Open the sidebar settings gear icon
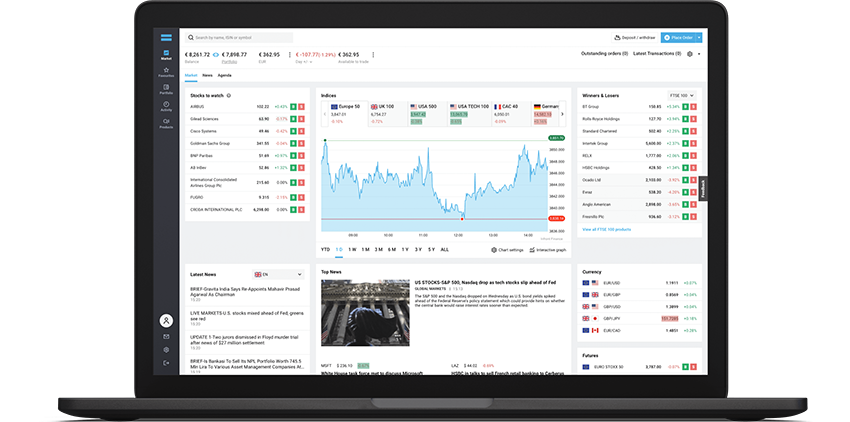The width and height of the screenshot is (850, 422). 166,350
